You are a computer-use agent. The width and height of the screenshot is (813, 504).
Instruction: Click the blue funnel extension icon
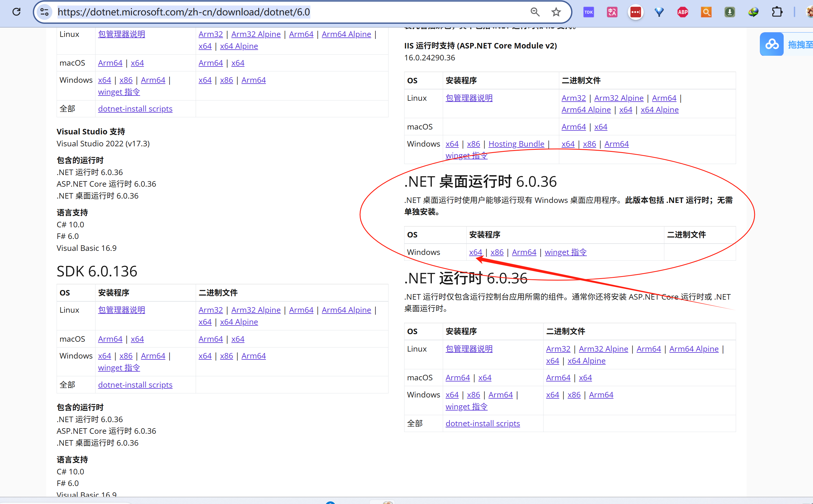click(x=659, y=12)
